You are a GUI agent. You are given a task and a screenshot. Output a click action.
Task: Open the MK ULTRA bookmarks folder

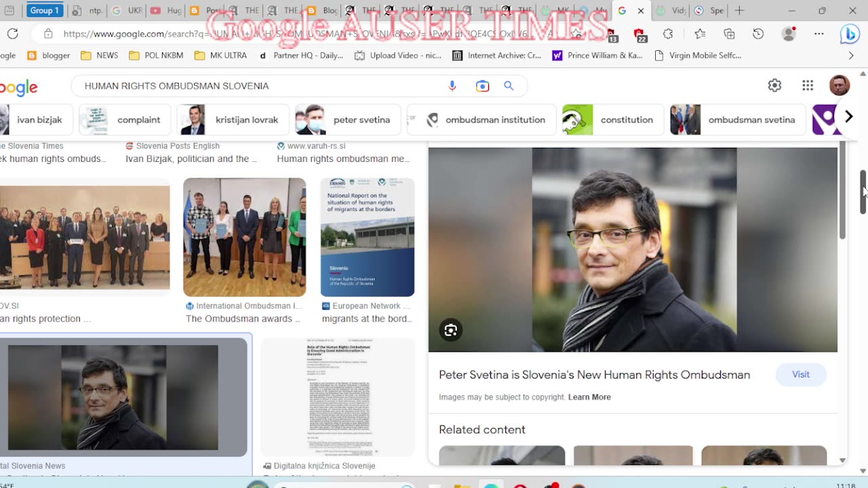tap(220, 56)
